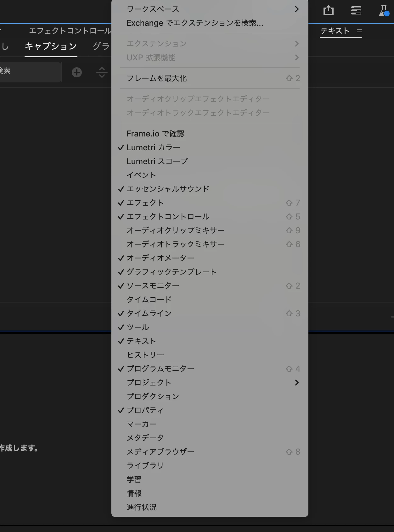Open Lumetri スコープ panel

[210, 161]
